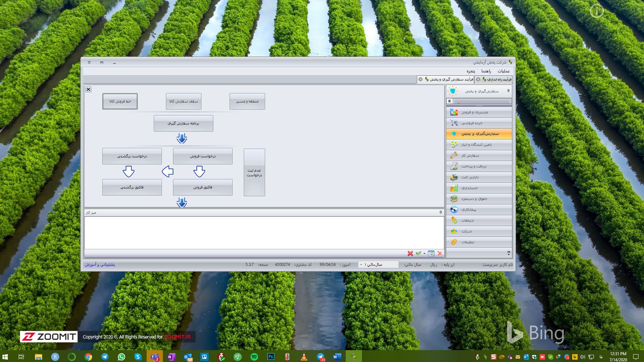
Task: Click the blue grid view icon in the work desk toolbar
Action: [x=431, y=253]
